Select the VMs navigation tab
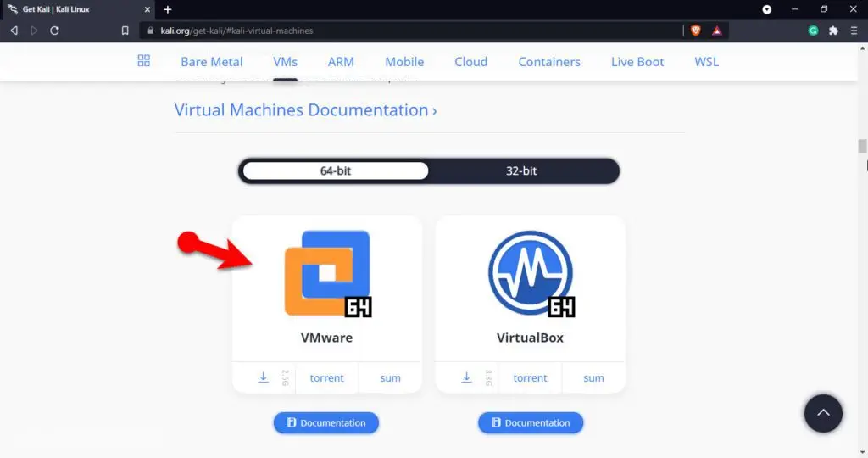The image size is (868, 458). click(x=285, y=62)
